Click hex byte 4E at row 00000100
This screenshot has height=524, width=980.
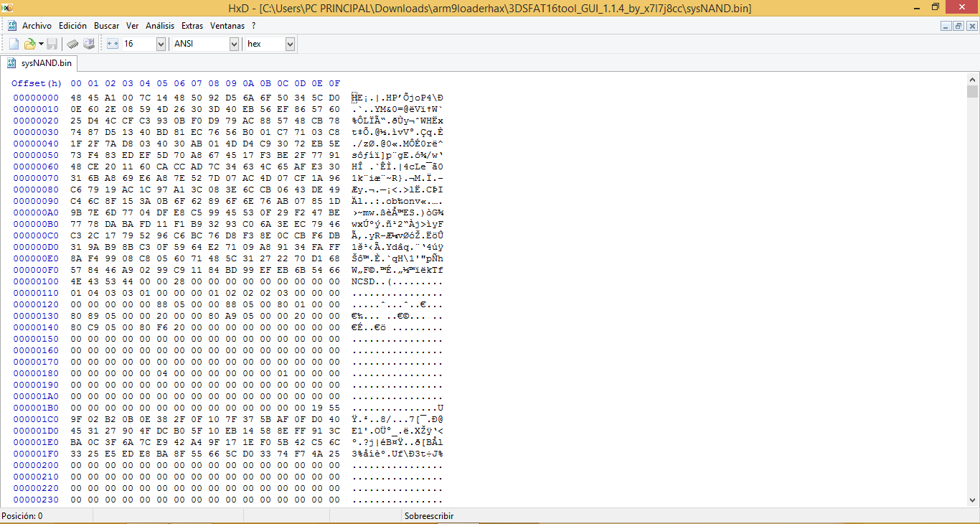[x=76, y=281]
